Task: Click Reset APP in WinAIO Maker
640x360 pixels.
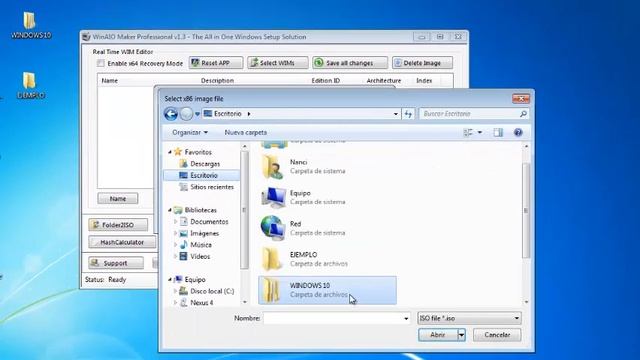Action: tap(216, 63)
